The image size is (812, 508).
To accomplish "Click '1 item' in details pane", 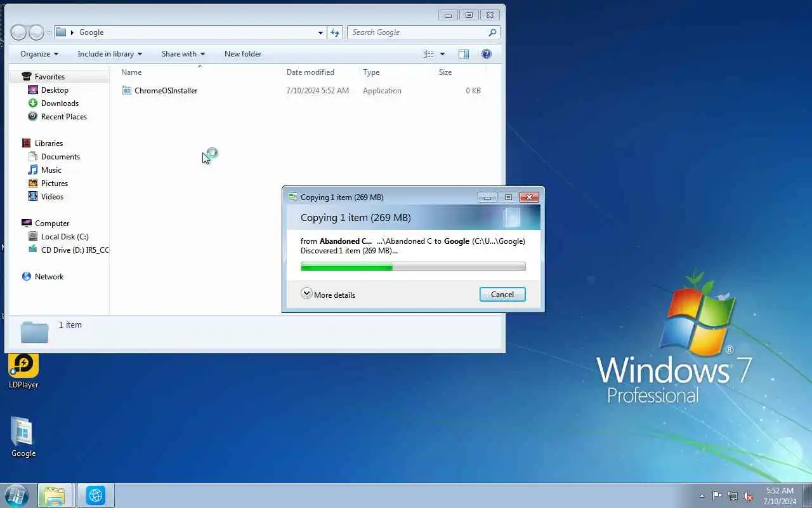I will point(70,324).
